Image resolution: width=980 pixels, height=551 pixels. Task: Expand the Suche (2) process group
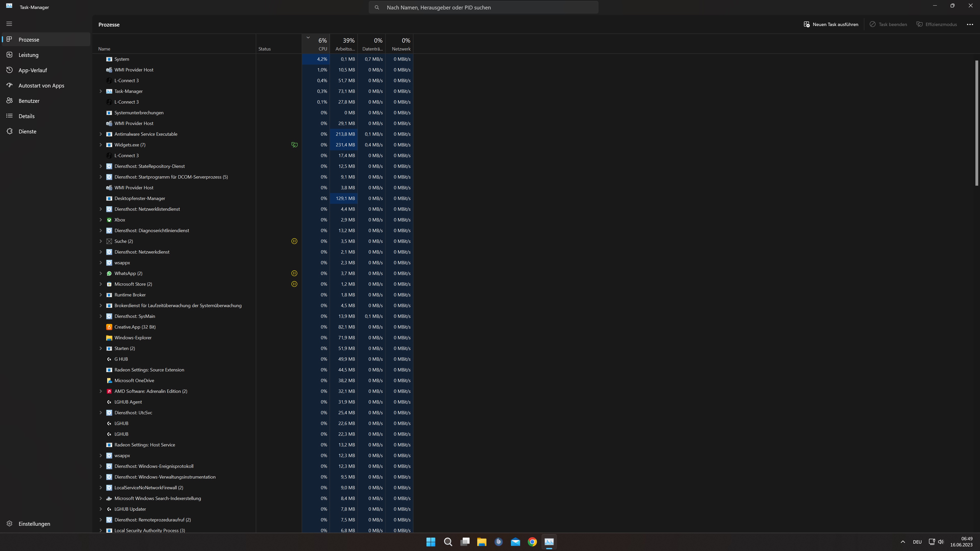tap(101, 241)
